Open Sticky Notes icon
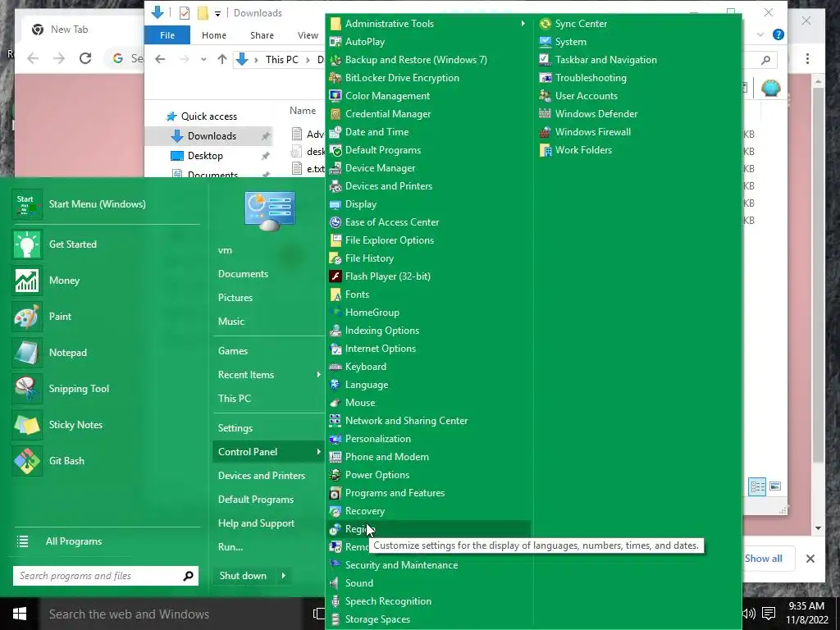 click(27, 425)
